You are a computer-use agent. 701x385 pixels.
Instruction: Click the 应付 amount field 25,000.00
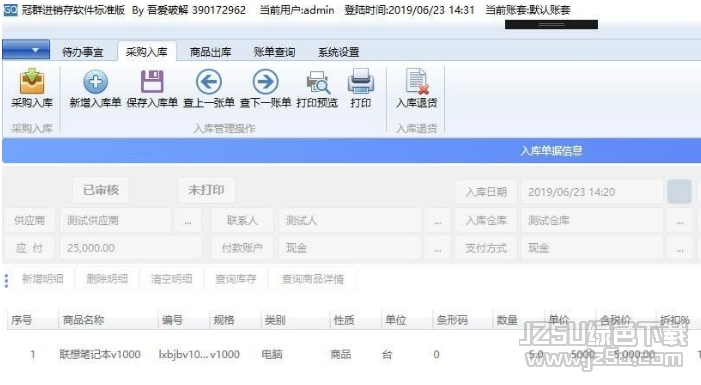coord(131,248)
